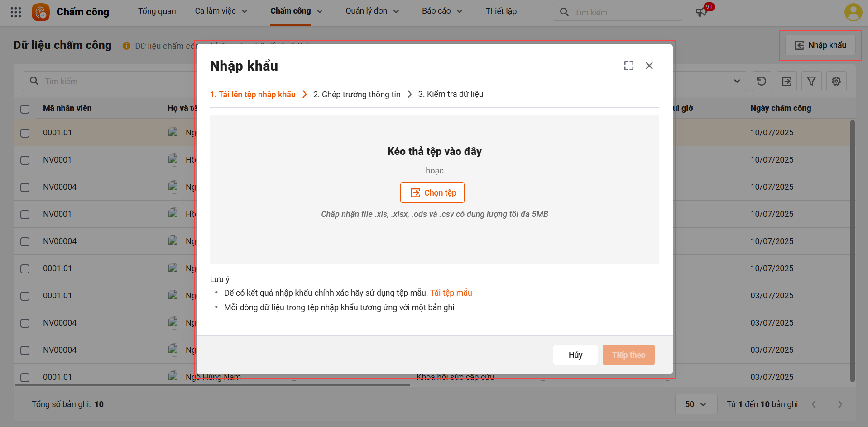Screen dimensions: 868x427
Task: Select the first NV00004 row checkbox
Action: click(25, 187)
